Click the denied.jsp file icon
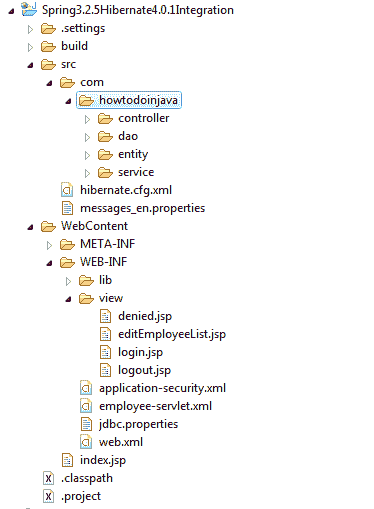This screenshot has height=509, width=374. point(105,316)
